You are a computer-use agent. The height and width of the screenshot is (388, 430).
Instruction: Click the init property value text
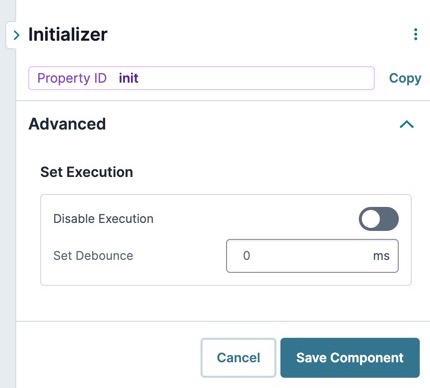tap(129, 78)
